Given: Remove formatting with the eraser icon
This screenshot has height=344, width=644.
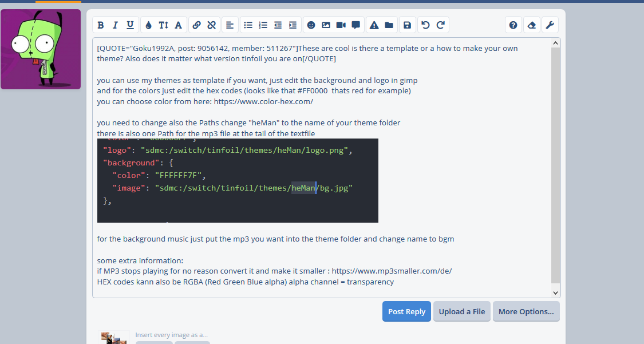Looking at the screenshot, I should coord(531,25).
